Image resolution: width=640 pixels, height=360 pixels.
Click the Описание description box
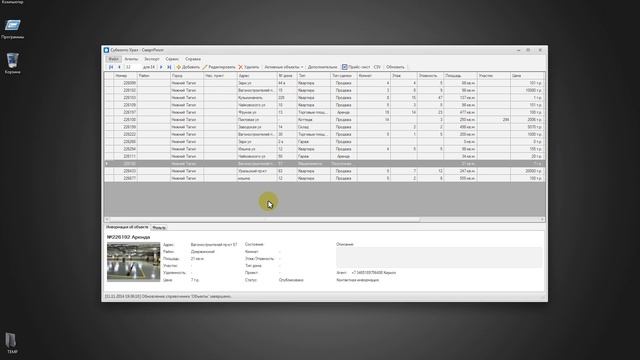coord(439,257)
